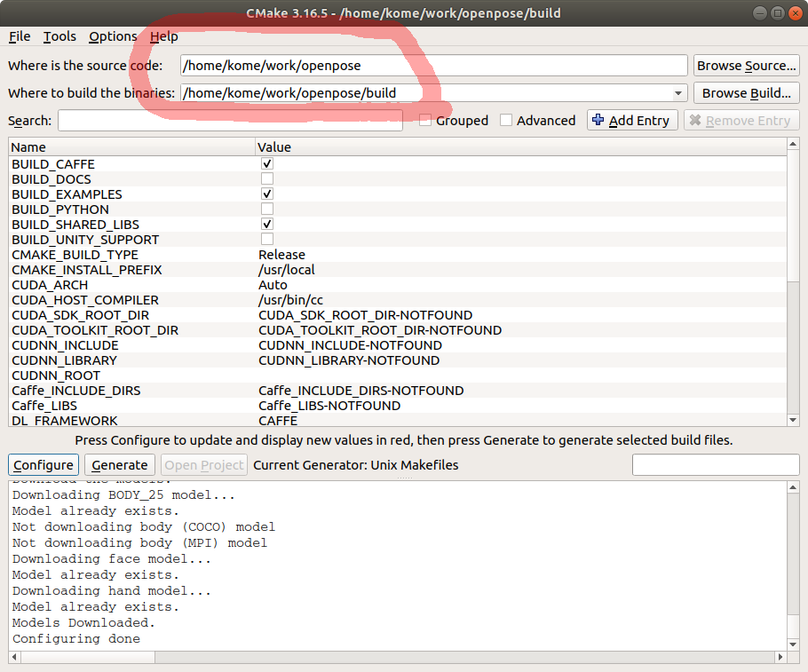The height and width of the screenshot is (672, 808).
Task: Enable the BUILD_PYTHON checkbox
Action: pos(266,209)
